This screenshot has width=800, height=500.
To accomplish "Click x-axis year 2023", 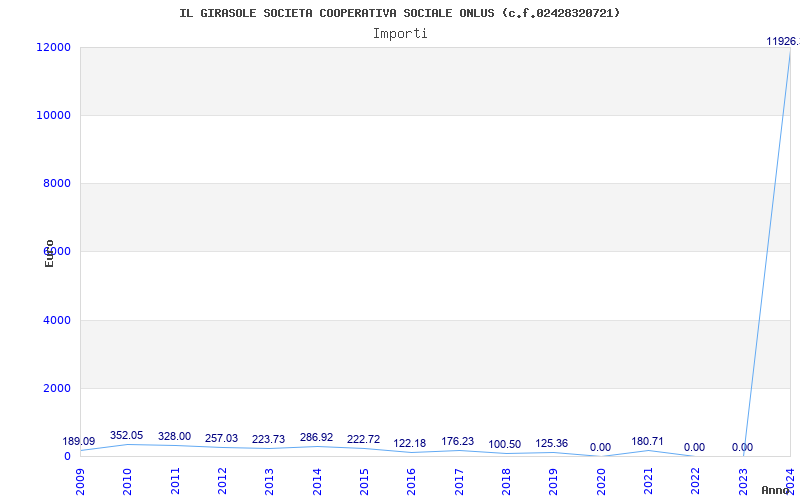I will (743, 482).
